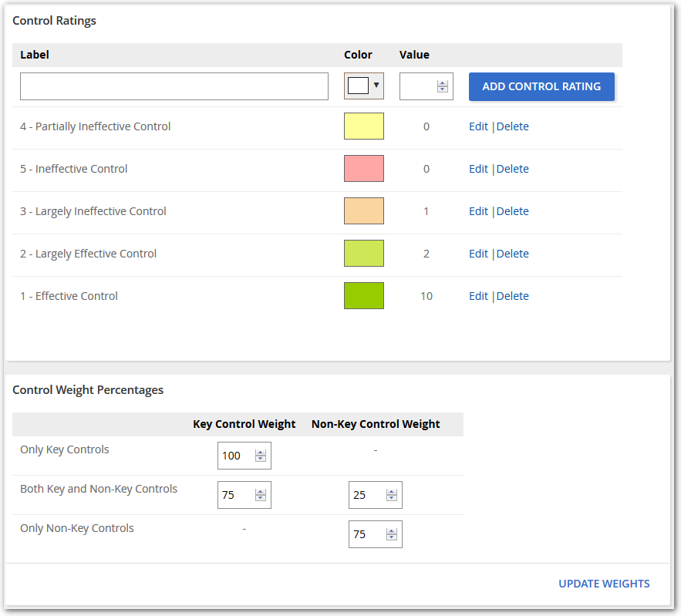Open the new rating color picker dropdown
Viewport: 681px width, 616px height.
[x=364, y=86]
